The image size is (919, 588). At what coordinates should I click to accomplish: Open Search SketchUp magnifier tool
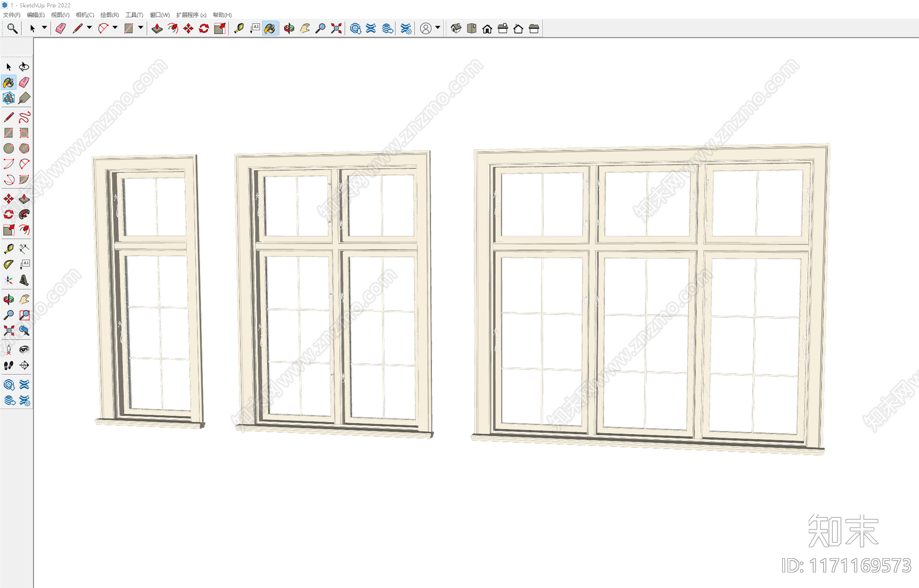(12, 28)
